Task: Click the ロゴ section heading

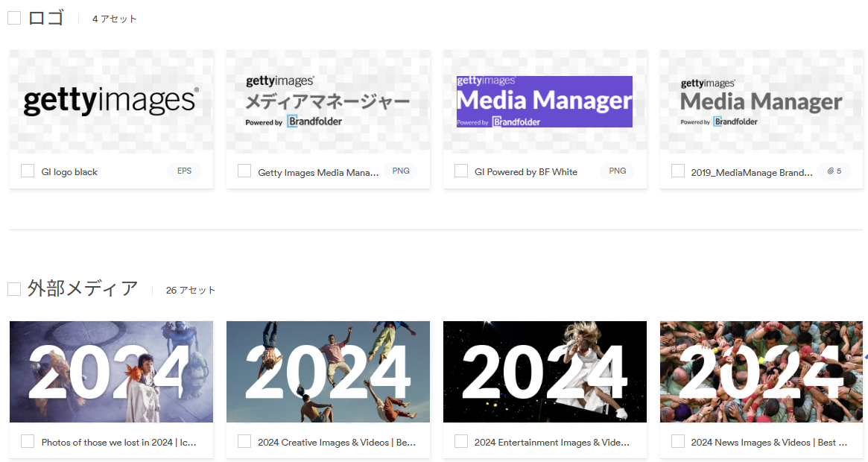Action: (46, 18)
